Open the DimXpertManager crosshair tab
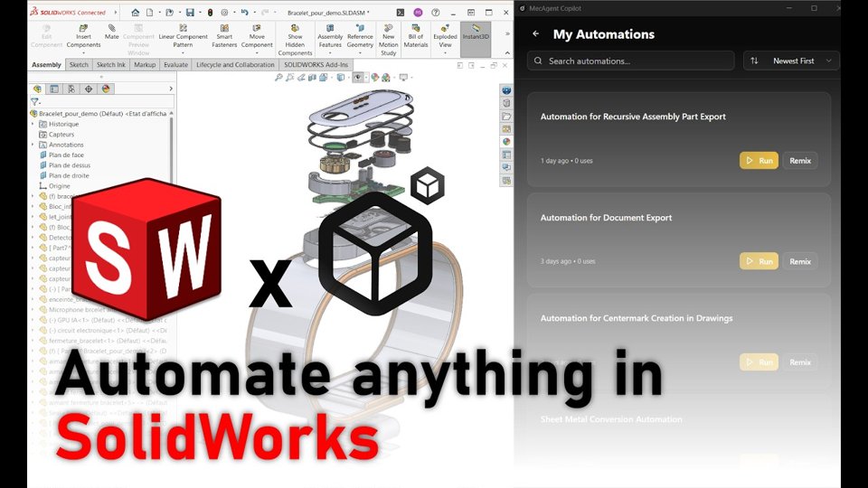 89,89
